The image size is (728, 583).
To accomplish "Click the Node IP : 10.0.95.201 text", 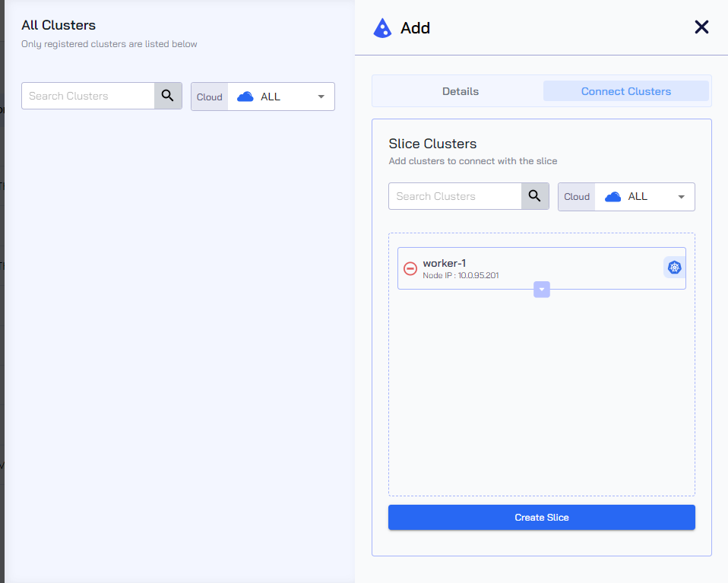I will coord(461,275).
